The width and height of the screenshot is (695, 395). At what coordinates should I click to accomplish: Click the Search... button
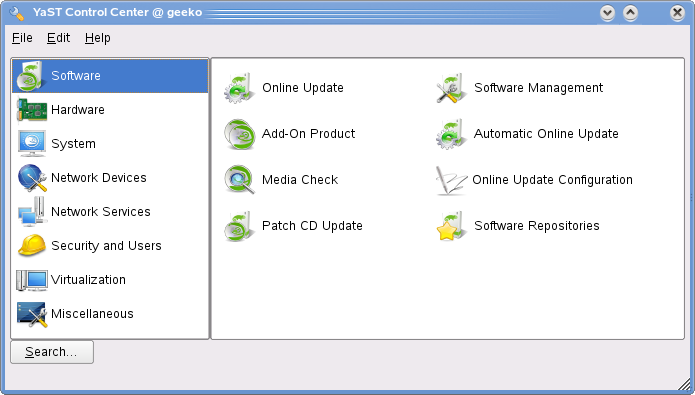[52, 352]
